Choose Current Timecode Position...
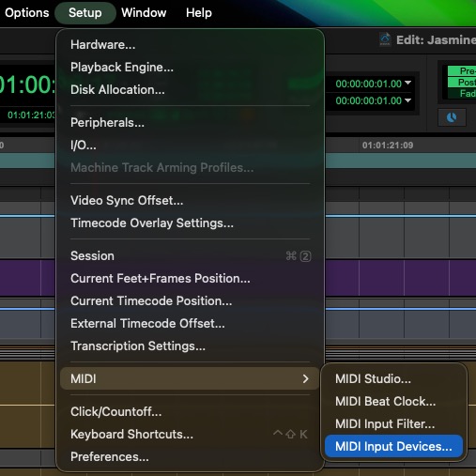 click(190, 301)
